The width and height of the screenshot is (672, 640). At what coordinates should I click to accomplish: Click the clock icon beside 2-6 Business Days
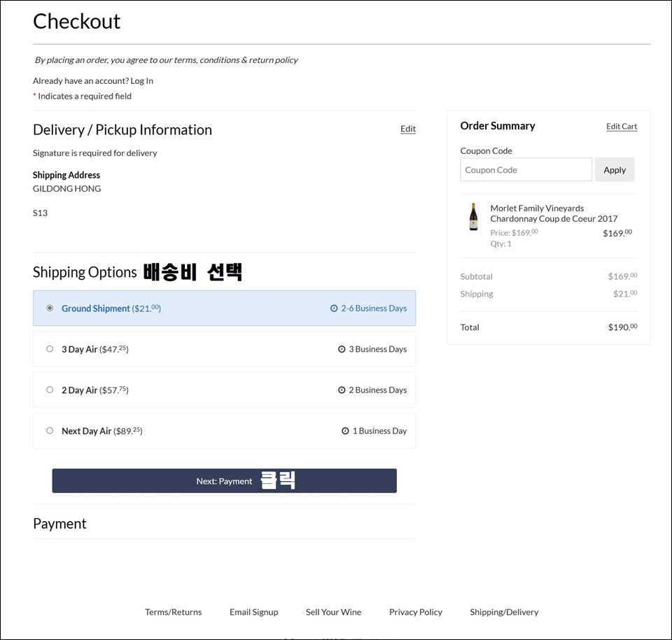[x=334, y=308]
